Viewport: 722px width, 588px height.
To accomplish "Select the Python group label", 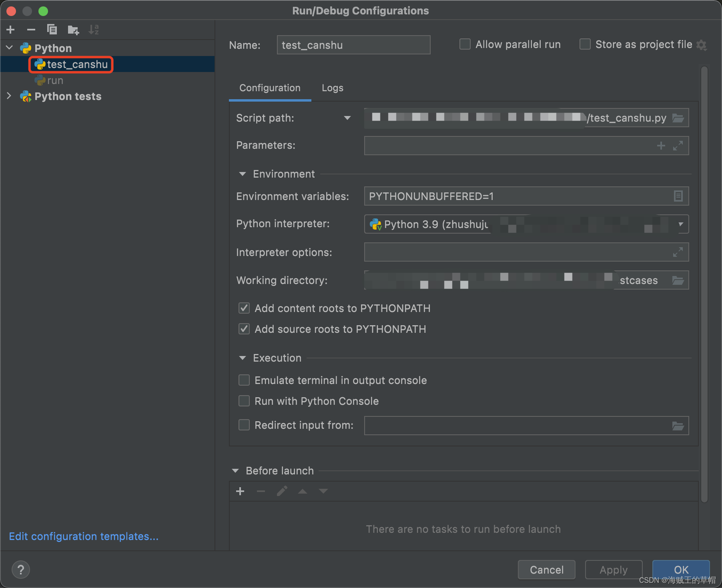I will coord(53,48).
